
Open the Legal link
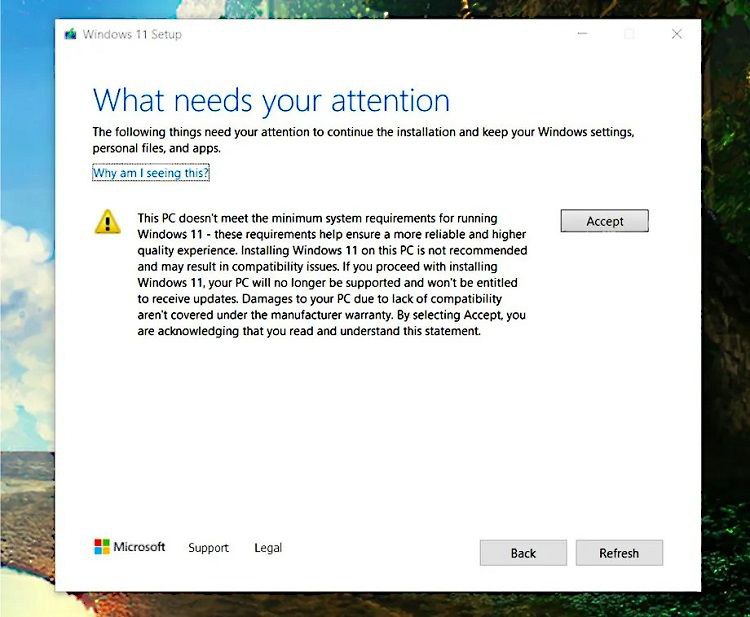pos(268,548)
